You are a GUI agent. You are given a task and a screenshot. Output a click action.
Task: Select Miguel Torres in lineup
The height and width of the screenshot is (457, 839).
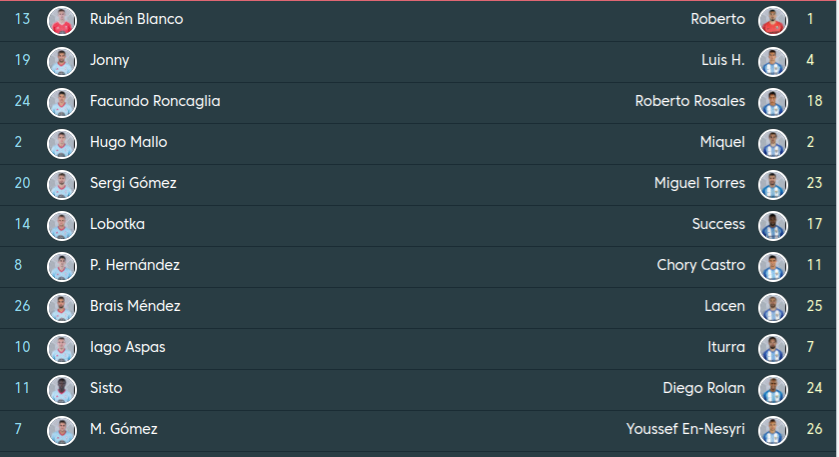(x=699, y=184)
